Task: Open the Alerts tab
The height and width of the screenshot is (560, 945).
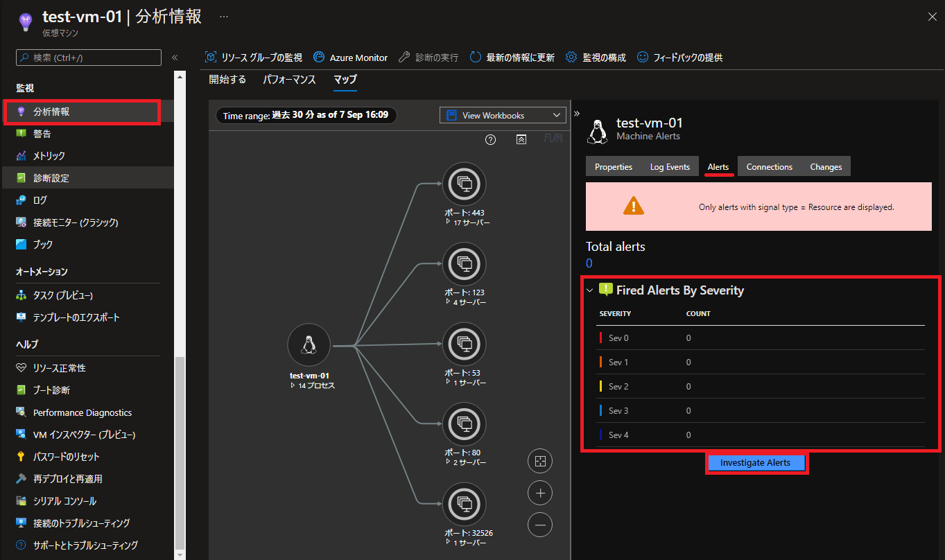Action: click(718, 166)
